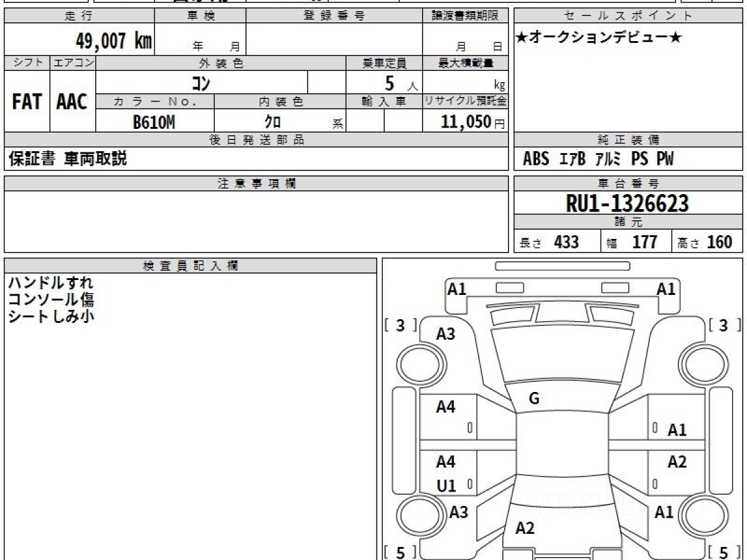Click the 輸入車 header
The width and height of the screenshot is (747, 560).
tap(384, 101)
